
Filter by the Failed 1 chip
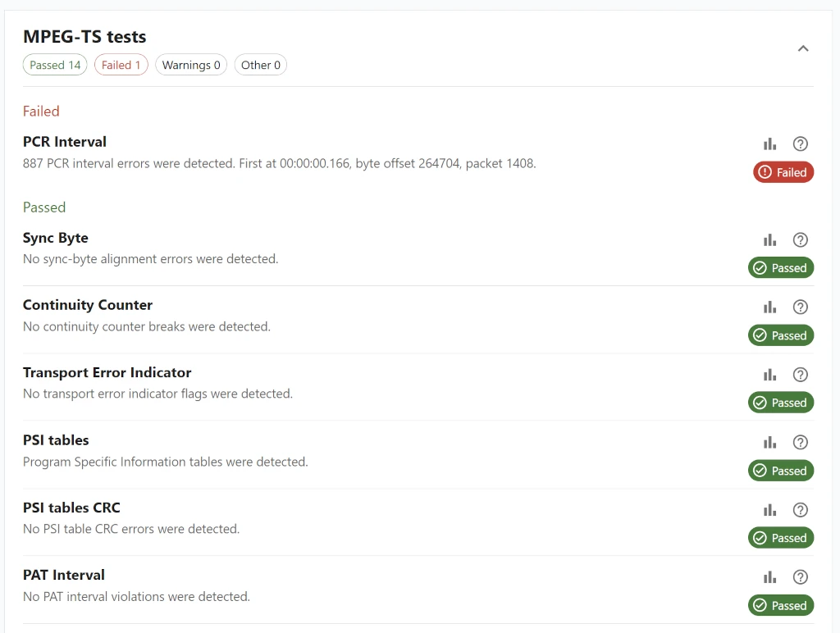point(121,65)
